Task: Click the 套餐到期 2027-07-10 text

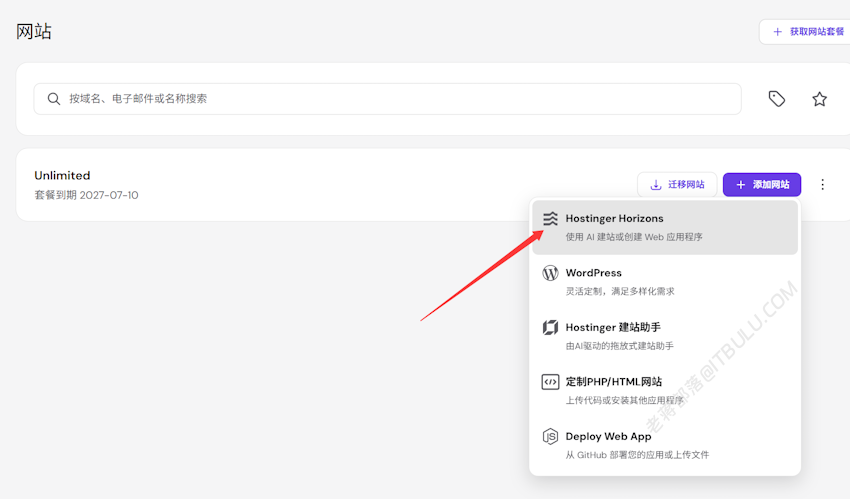Action: click(x=86, y=195)
